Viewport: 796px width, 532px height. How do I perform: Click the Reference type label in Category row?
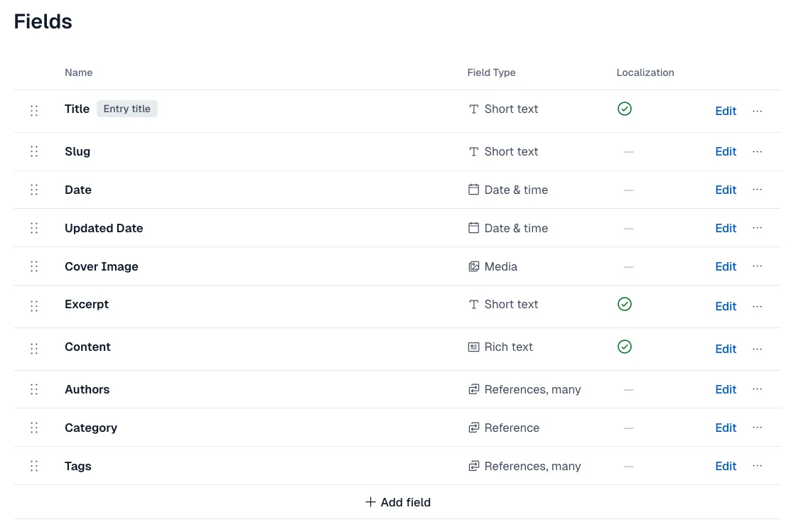pos(512,428)
